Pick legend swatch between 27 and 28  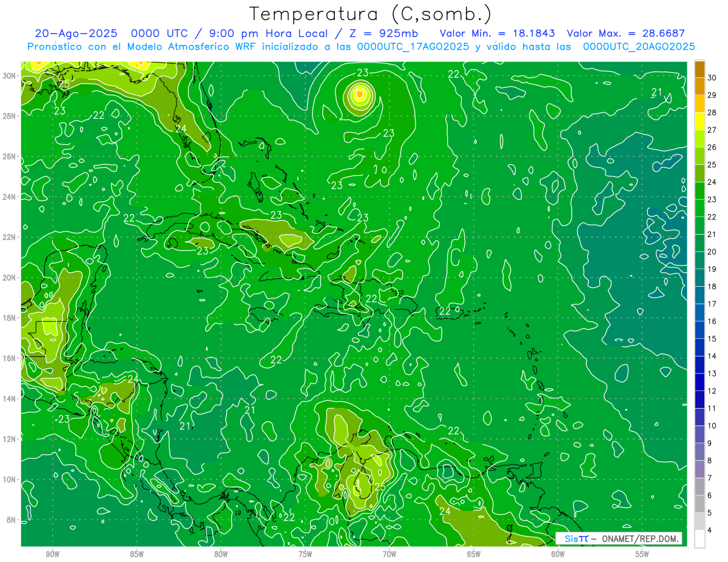(699, 121)
